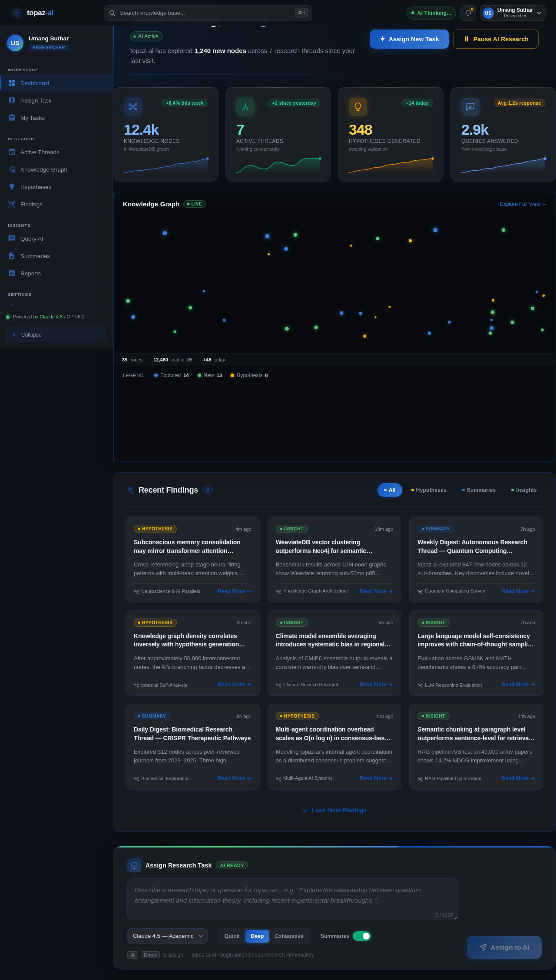Open Dashboard in the sidebar
This screenshot has height=980, width=556.
click(56, 83)
